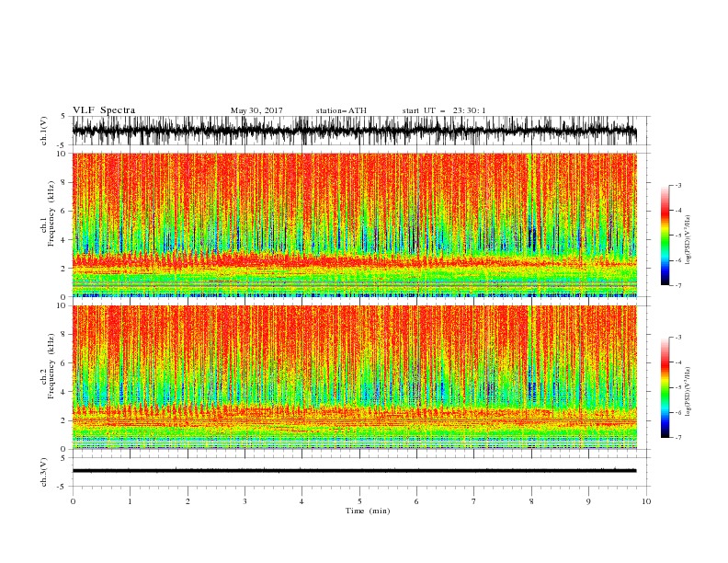This screenshot has width=728, height=563.
Task: Click the "-7" label on ch.2 colorbar
Action: [678, 437]
